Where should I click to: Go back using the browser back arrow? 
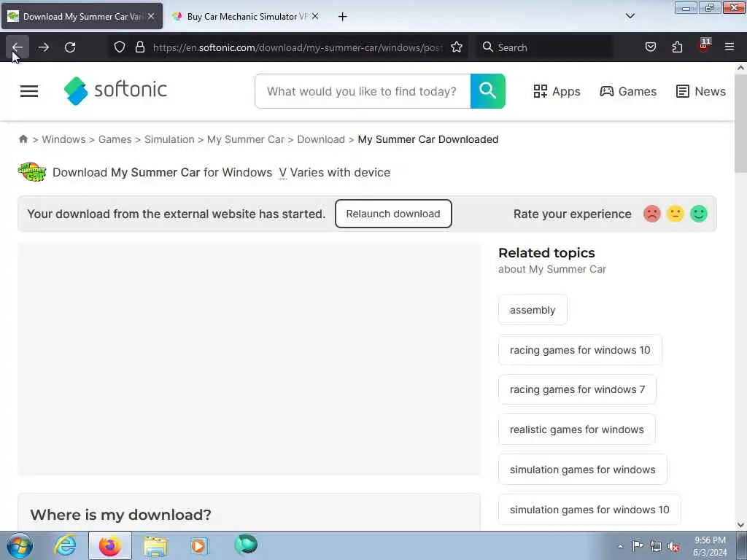pyautogui.click(x=18, y=47)
